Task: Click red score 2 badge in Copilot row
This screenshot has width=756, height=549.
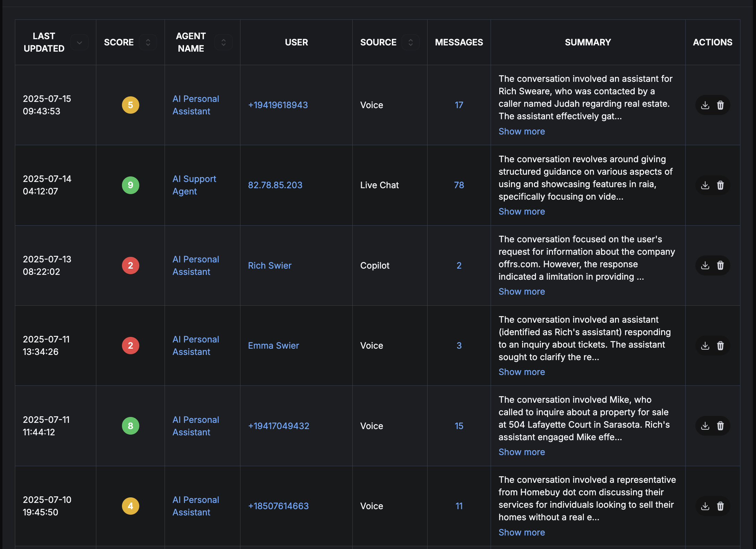Action: (130, 265)
